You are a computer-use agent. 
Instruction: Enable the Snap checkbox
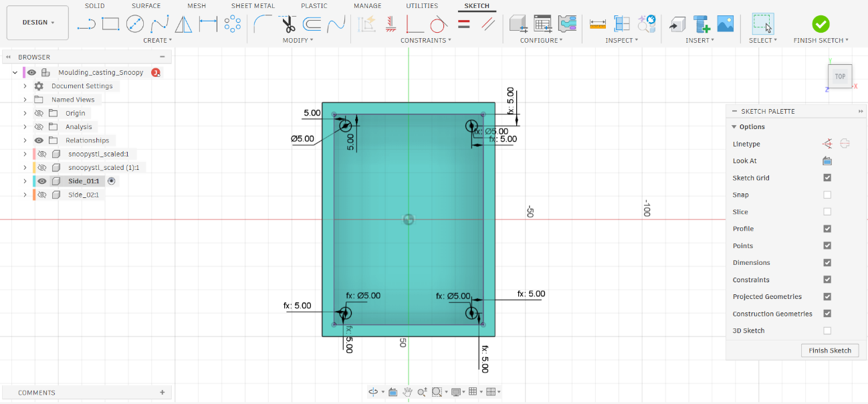827,195
